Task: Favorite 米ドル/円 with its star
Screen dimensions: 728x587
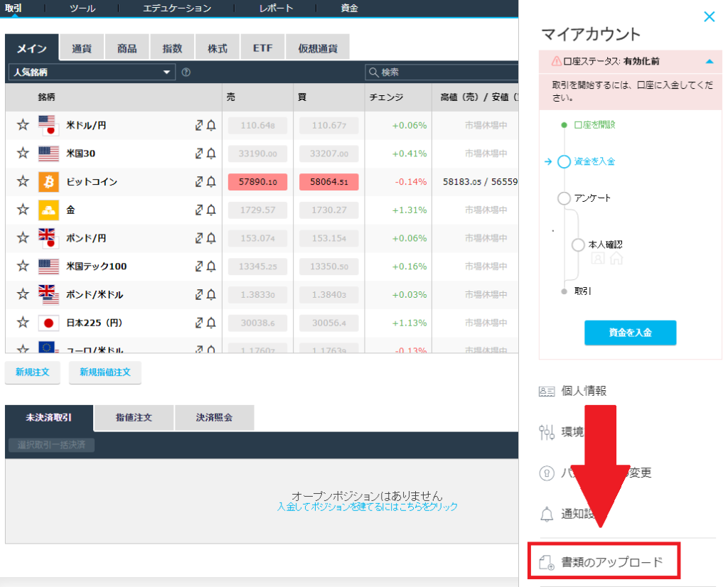Action: tap(23, 125)
